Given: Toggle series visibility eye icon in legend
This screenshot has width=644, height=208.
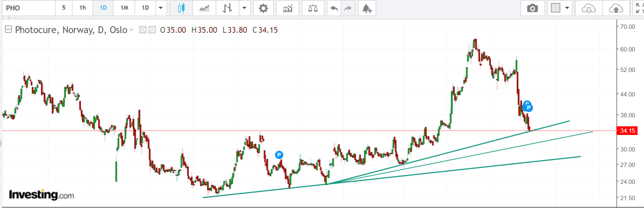Looking at the screenshot, I should (143, 30).
